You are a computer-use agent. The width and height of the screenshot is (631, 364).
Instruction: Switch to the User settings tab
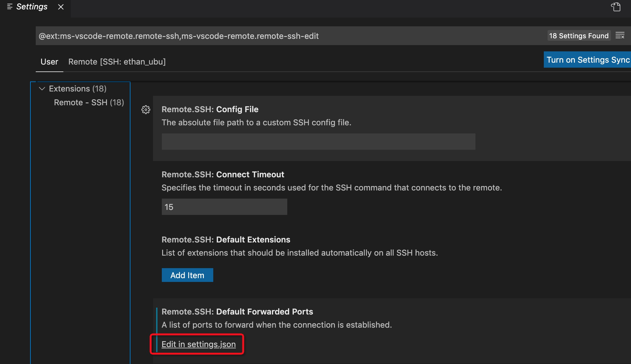tap(49, 62)
